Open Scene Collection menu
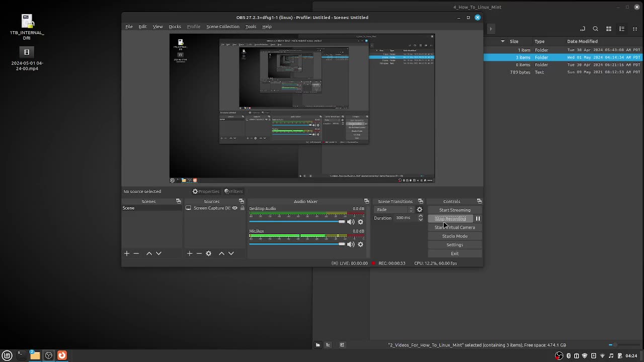This screenshot has width=644, height=362. point(222,27)
